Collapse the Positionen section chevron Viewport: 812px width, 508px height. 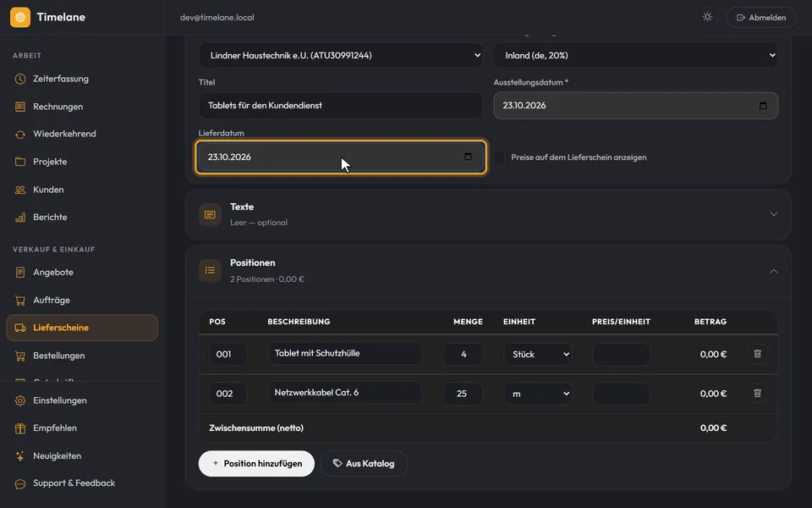(774, 271)
